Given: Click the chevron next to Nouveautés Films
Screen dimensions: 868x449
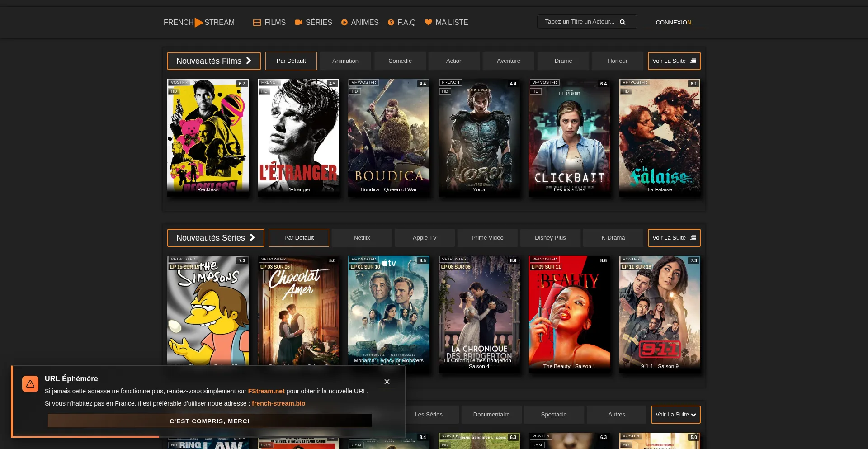Looking at the screenshot, I should (249, 61).
